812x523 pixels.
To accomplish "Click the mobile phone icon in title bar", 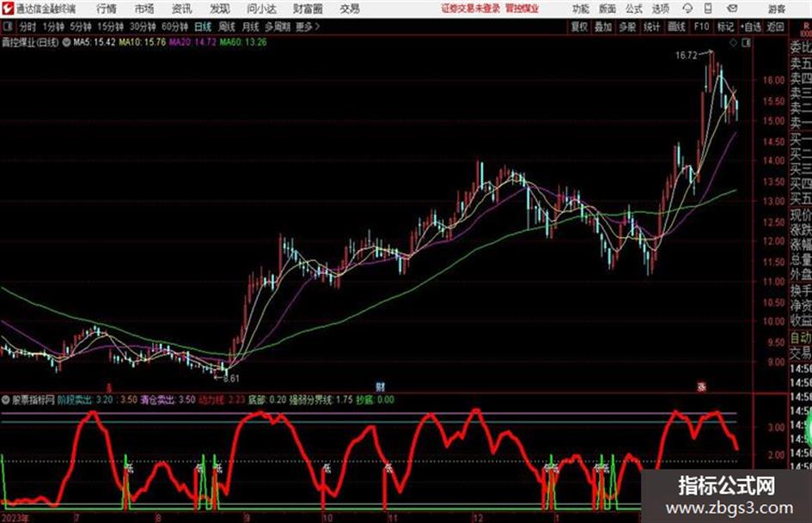I will pos(708,9).
